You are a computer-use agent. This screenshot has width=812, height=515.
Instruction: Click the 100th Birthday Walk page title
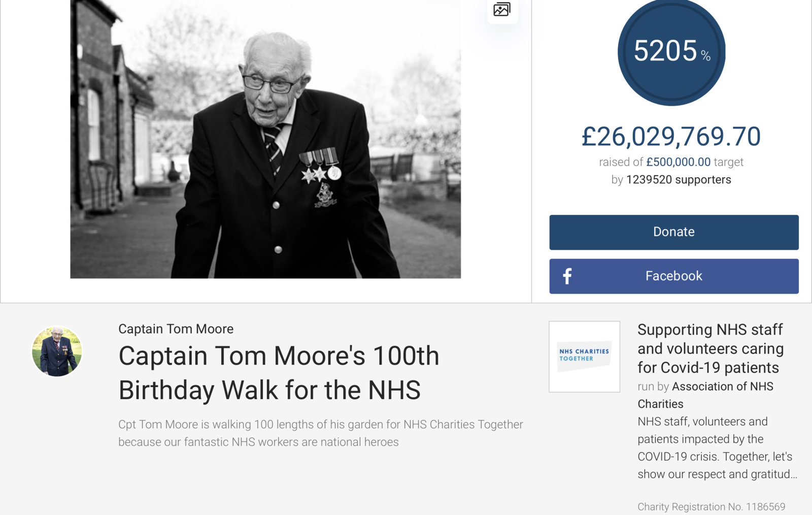pos(279,373)
